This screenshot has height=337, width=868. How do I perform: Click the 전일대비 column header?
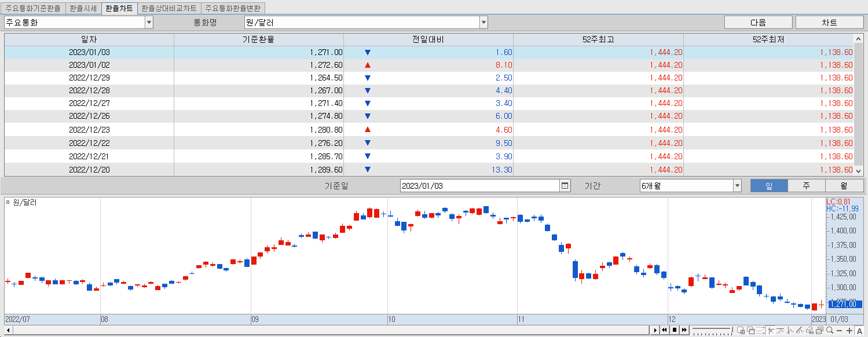pos(428,39)
